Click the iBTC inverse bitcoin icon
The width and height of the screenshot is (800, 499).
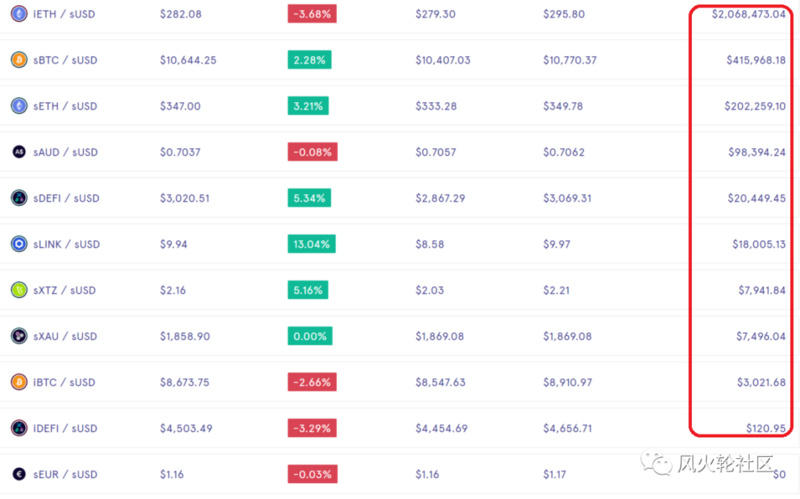[18, 382]
